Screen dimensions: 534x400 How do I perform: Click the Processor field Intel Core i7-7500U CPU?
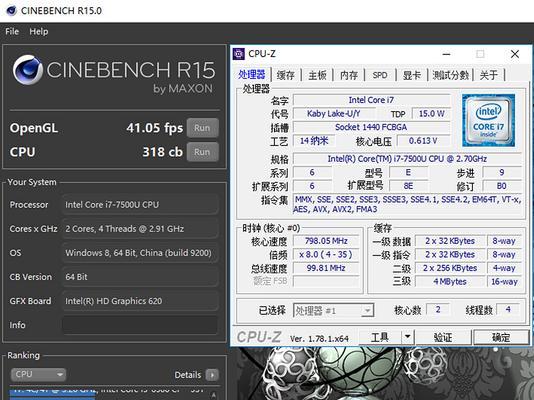(140, 205)
